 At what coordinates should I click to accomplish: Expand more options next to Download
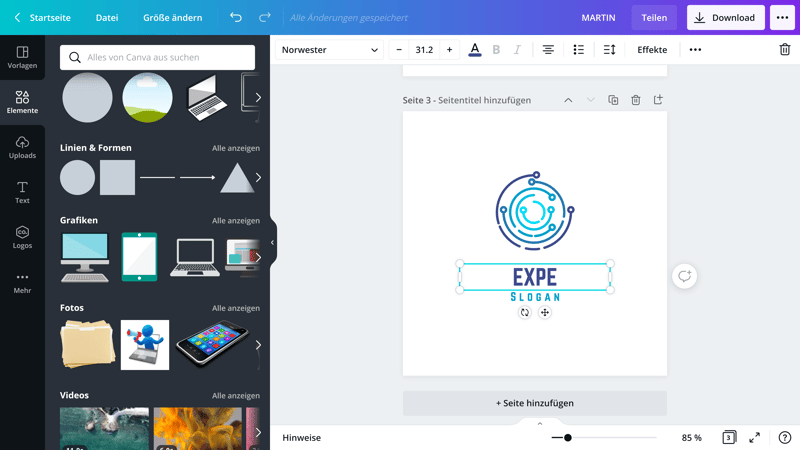click(782, 18)
